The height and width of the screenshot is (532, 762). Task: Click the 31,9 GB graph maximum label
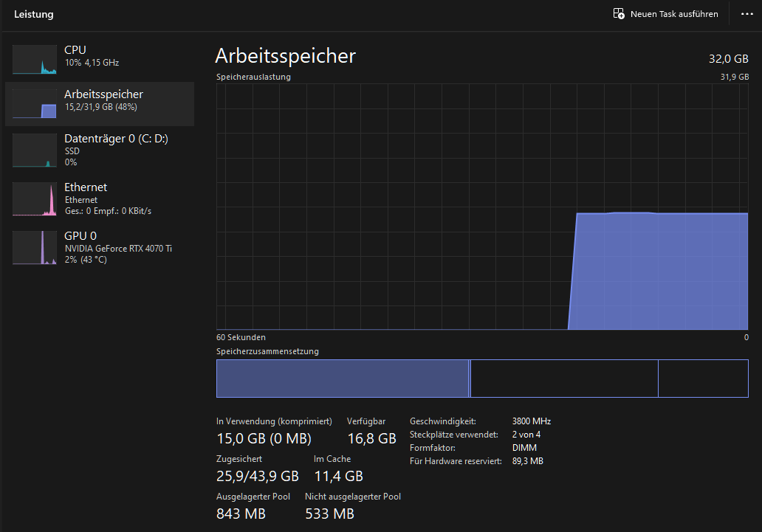[734, 77]
